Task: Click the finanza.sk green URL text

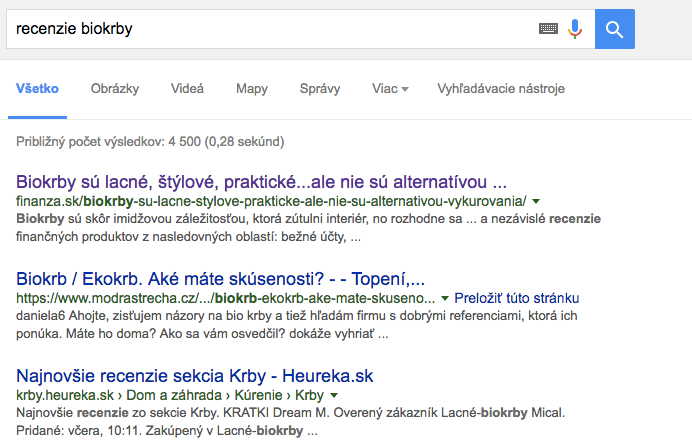Action: pyautogui.click(x=271, y=201)
